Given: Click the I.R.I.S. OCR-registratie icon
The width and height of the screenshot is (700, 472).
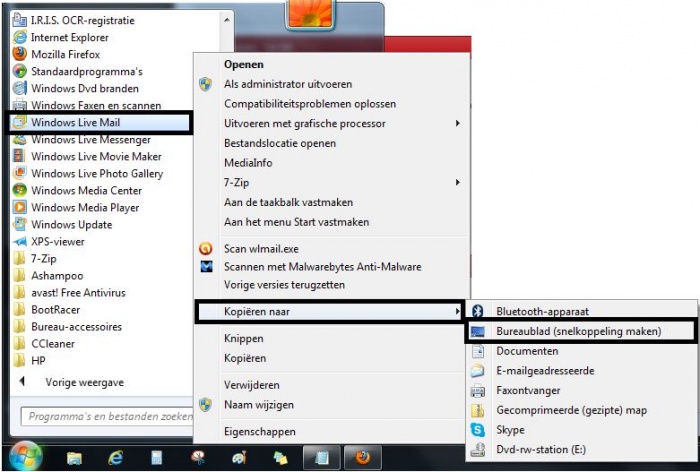Looking at the screenshot, I should coord(20,20).
